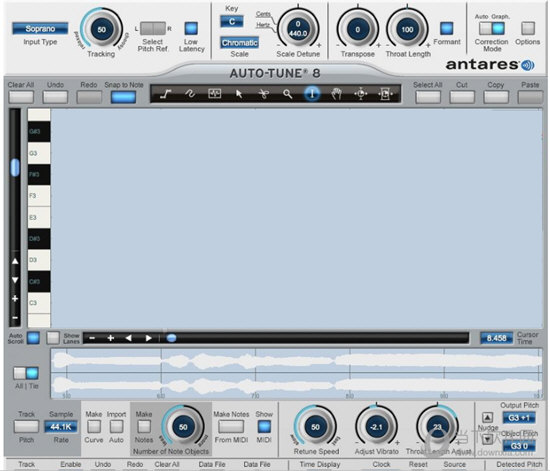
Task: Select the Curve drawing tool
Action: tap(190, 94)
